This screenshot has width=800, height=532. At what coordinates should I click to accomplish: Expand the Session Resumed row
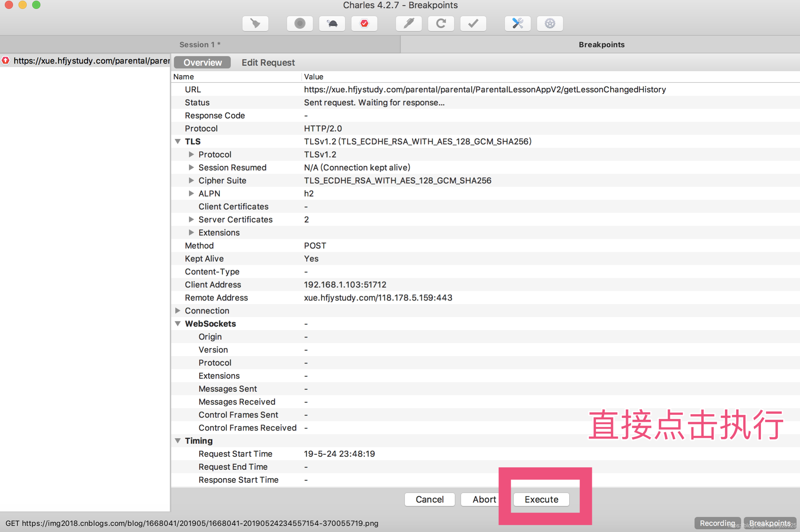pos(191,167)
